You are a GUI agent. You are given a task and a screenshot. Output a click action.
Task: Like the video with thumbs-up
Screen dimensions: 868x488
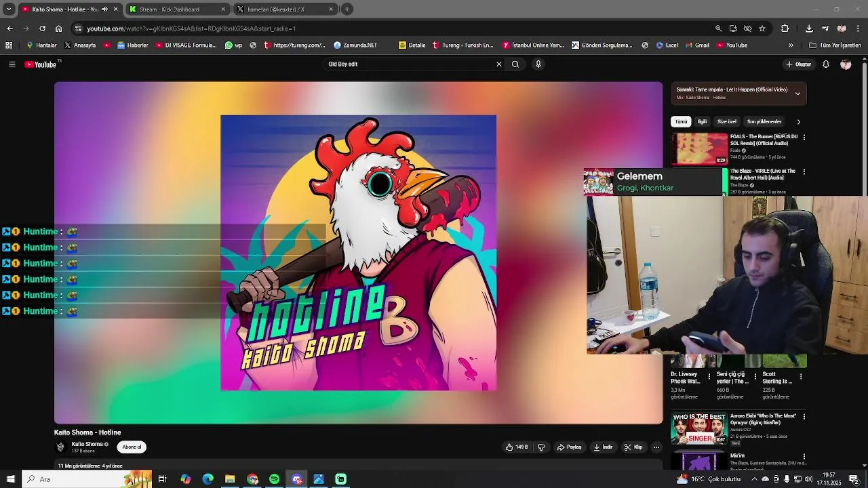pos(516,447)
